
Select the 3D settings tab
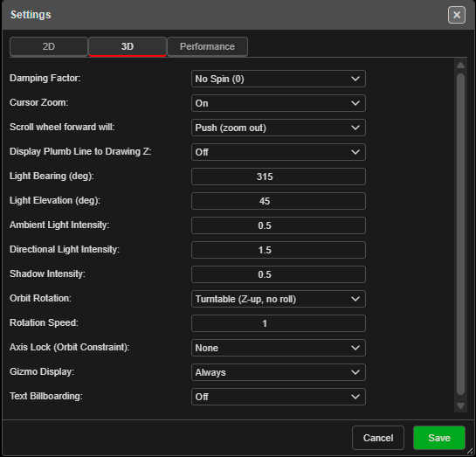[x=128, y=46]
